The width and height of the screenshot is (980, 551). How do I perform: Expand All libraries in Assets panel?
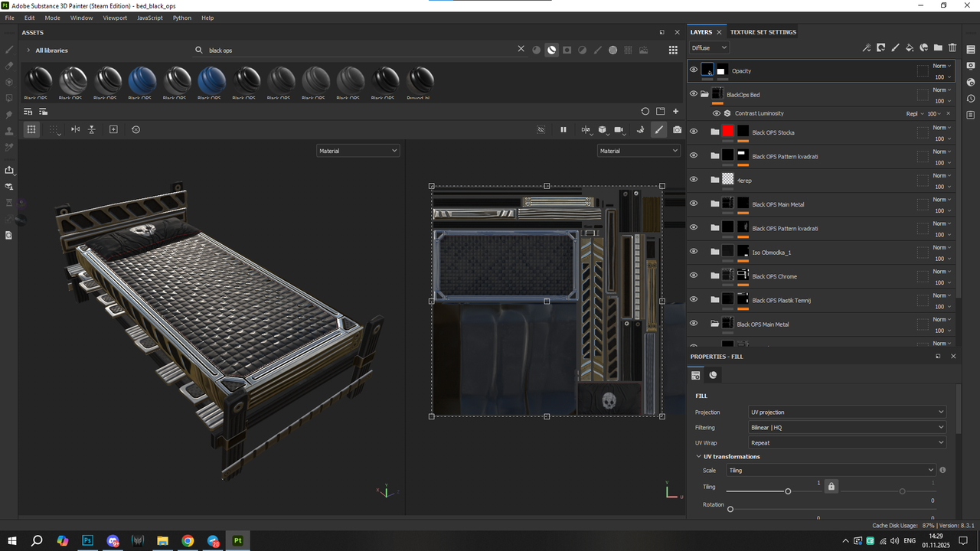28,51
